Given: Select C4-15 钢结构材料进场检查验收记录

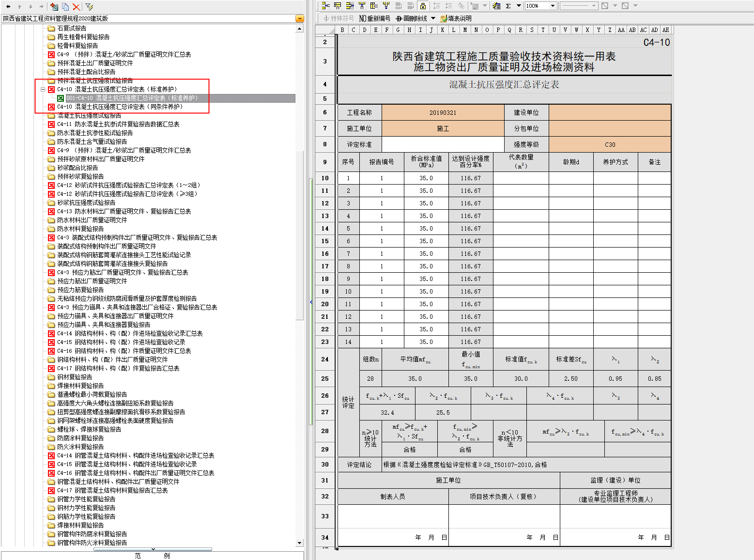Looking at the screenshot, I should pyautogui.click(x=121, y=342).
